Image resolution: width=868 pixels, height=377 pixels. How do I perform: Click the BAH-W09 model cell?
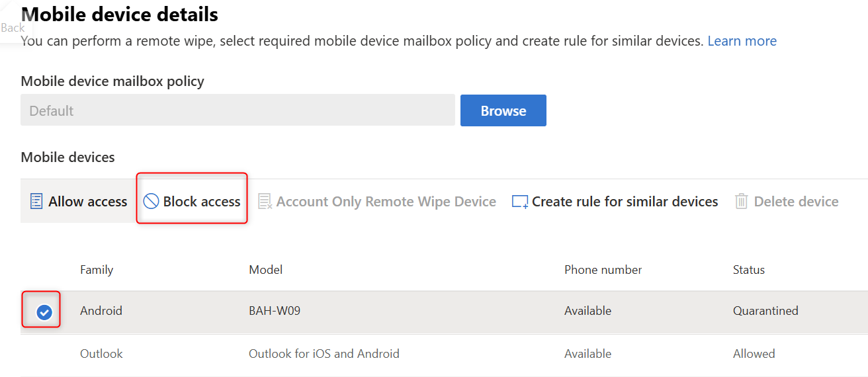[x=274, y=311]
